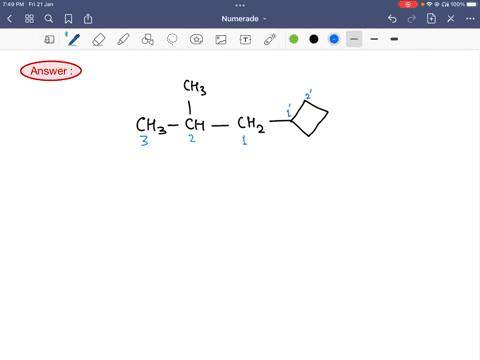Select the Laser pointer tool
The height and width of the screenshot is (360, 480).
tap(270, 39)
